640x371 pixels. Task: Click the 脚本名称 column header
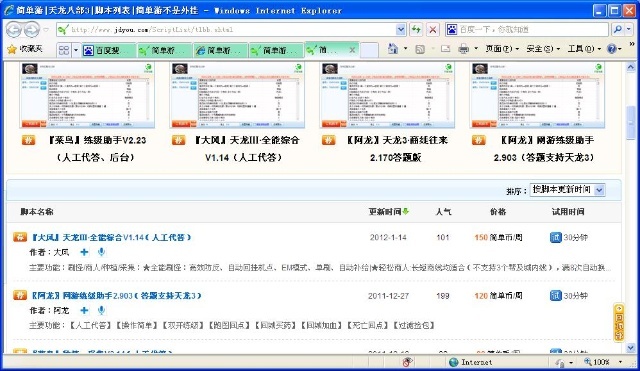pos(37,211)
